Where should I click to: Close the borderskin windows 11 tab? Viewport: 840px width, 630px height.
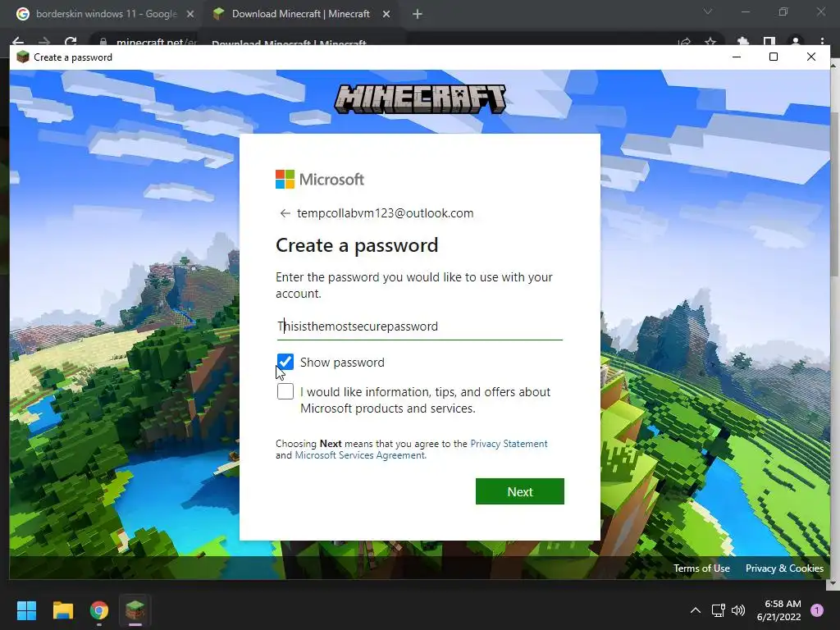[x=190, y=15]
